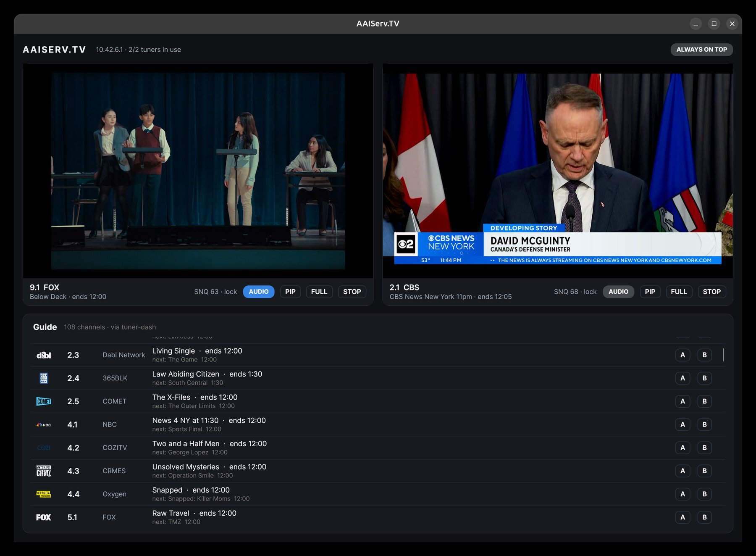Click the 2.1 CBS video preview
This screenshot has width=756, height=556.
[x=558, y=171]
